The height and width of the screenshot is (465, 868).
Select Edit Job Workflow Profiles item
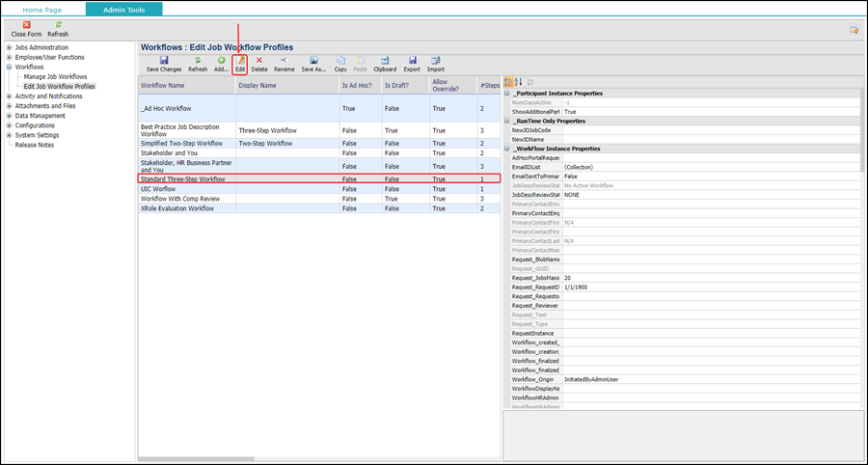[59, 87]
